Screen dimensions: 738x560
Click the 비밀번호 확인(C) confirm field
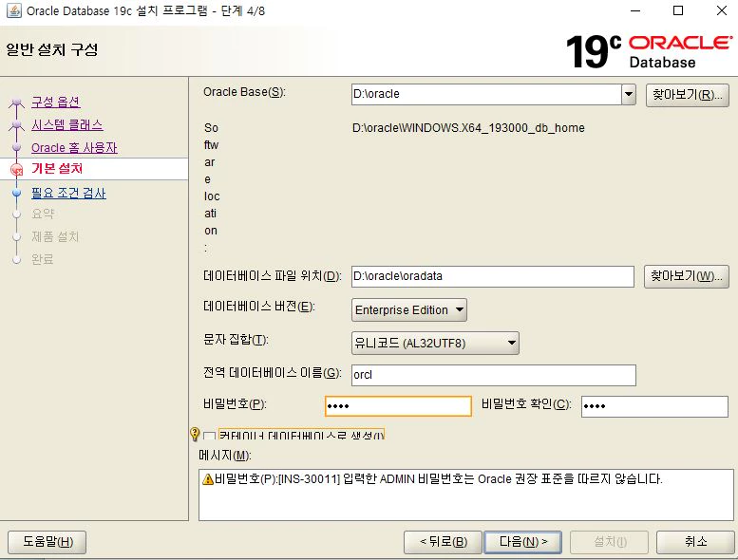654,407
